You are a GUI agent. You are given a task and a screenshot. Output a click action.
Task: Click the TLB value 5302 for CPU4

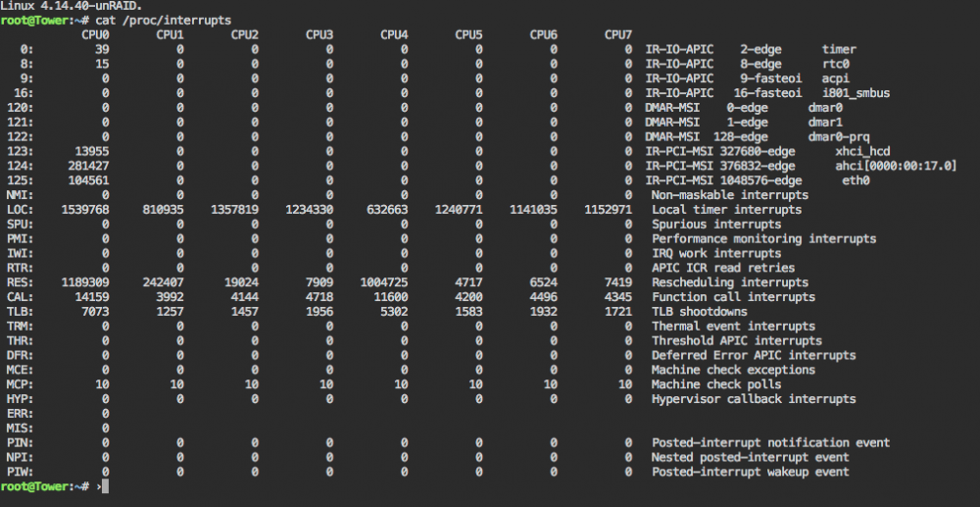394,311
